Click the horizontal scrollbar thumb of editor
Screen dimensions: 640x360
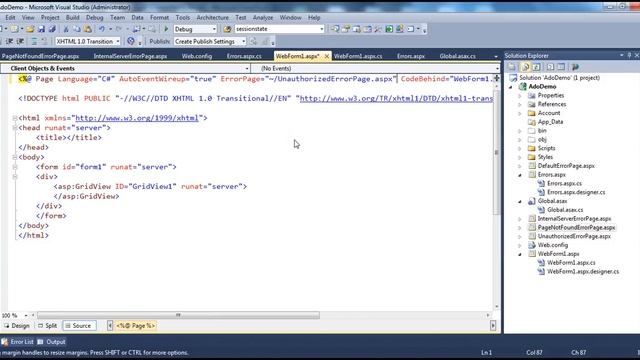point(178,315)
